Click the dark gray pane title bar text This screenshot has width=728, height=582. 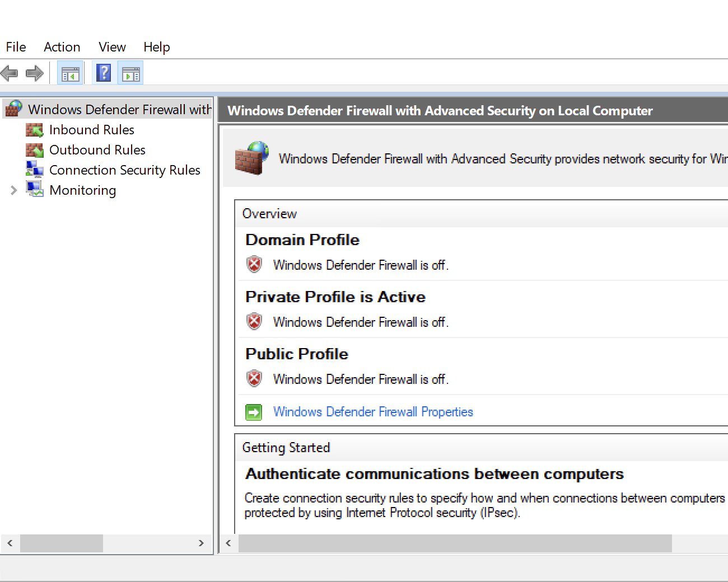tap(440, 111)
